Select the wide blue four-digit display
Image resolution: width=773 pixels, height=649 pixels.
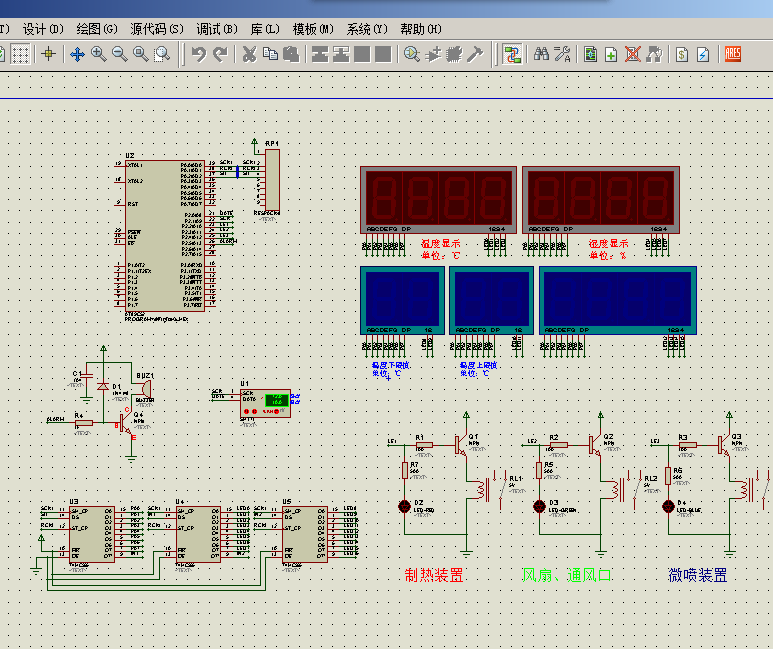point(618,300)
